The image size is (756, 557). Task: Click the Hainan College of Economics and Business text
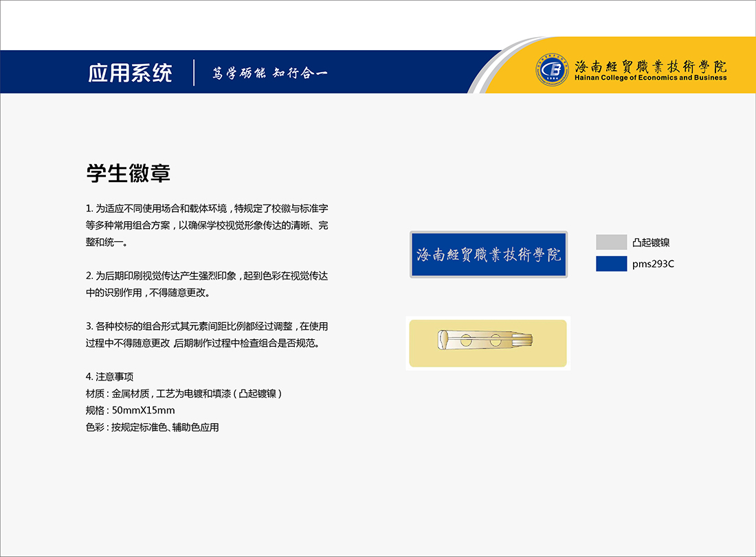pyautogui.click(x=650, y=78)
